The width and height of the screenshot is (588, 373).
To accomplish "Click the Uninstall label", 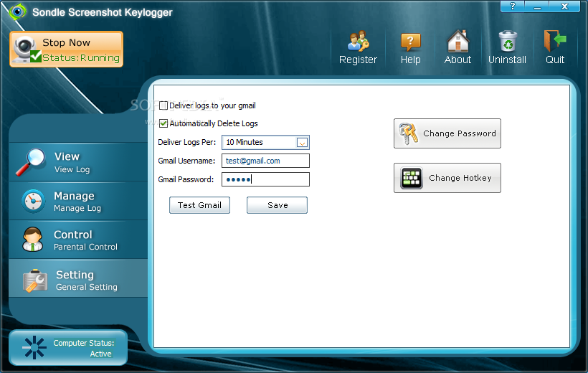I will pos(508,60).
